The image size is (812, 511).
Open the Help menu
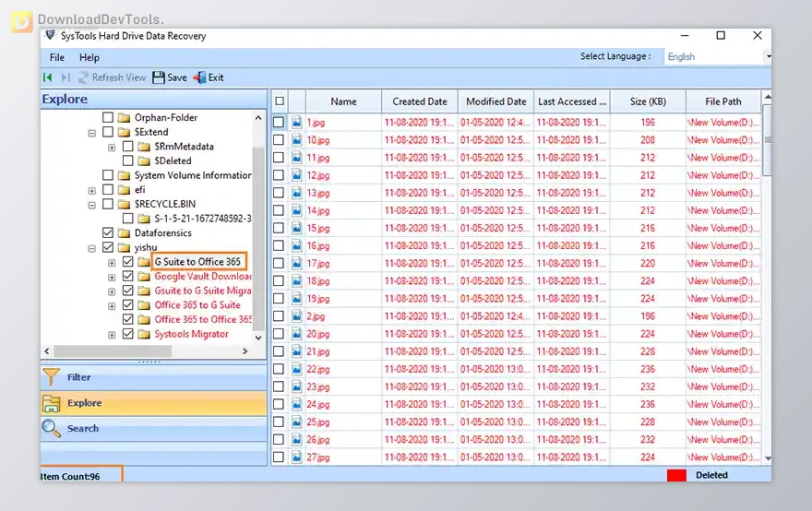pyautogui.click(x=90, y=57)
